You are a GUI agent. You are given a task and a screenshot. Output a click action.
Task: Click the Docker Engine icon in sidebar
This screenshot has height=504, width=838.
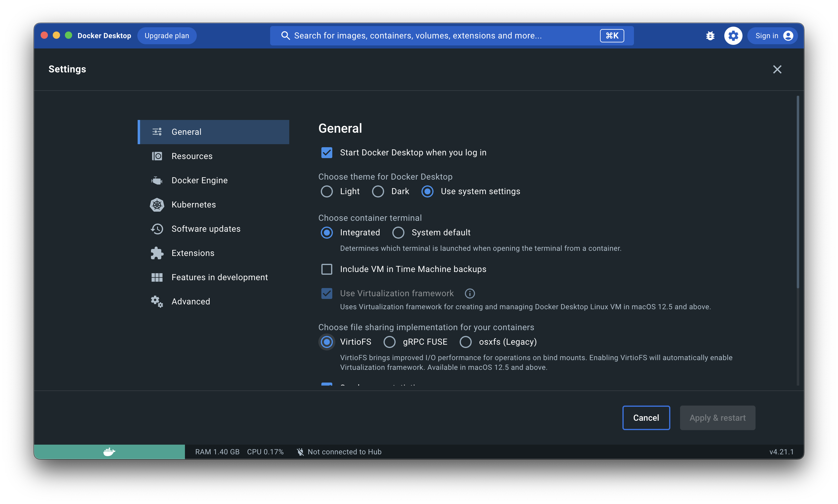(157, 180)
